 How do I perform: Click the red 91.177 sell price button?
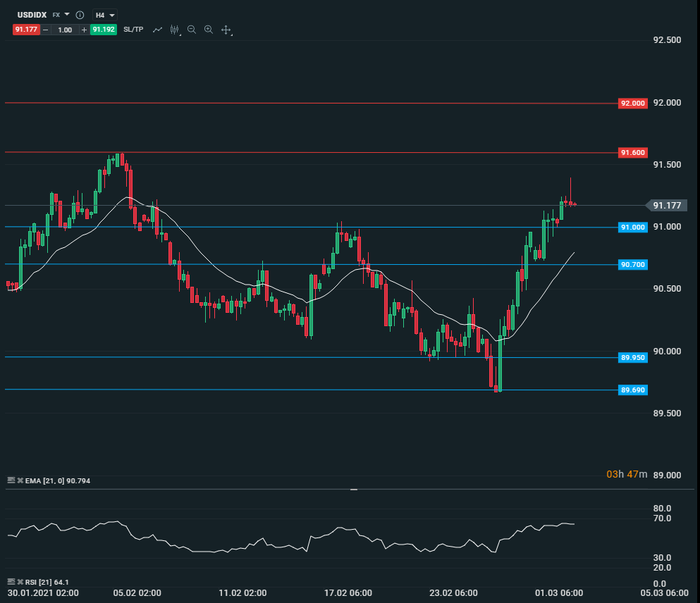coord(26,30)
